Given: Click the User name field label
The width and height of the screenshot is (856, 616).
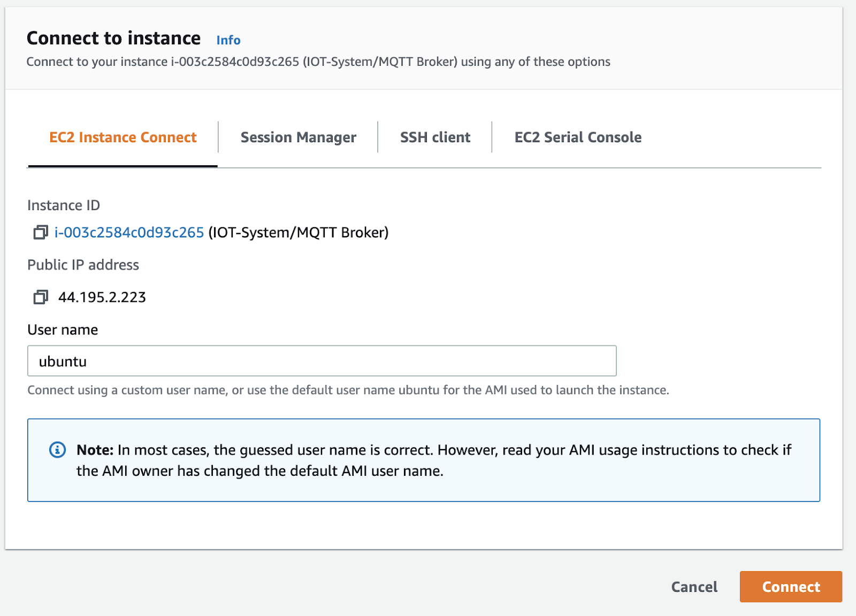Looking at the screenshot, I should (63, 330).
